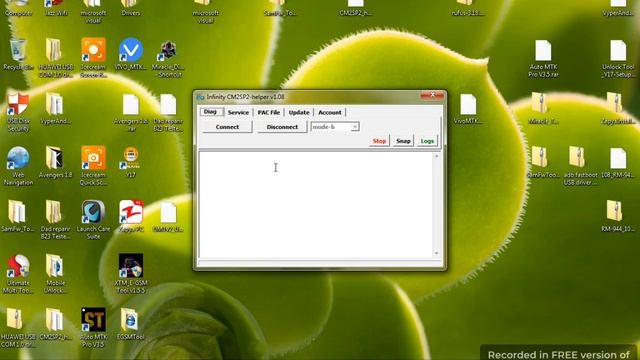Expand the mode-b dropdown
Screen dimensions: 640x360
point(355,127)
